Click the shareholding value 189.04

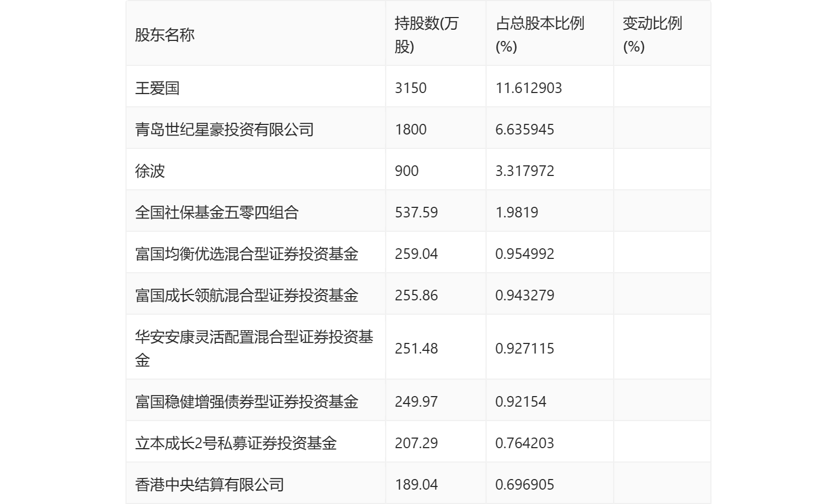click(416, 484)
